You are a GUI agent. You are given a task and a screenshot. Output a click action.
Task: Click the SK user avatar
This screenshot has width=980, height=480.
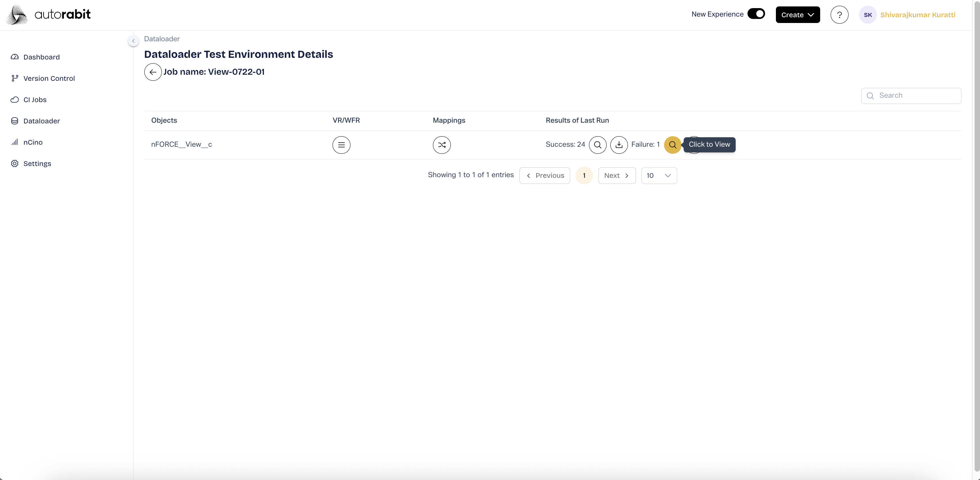pyautogui.click(x=867, y=15)
